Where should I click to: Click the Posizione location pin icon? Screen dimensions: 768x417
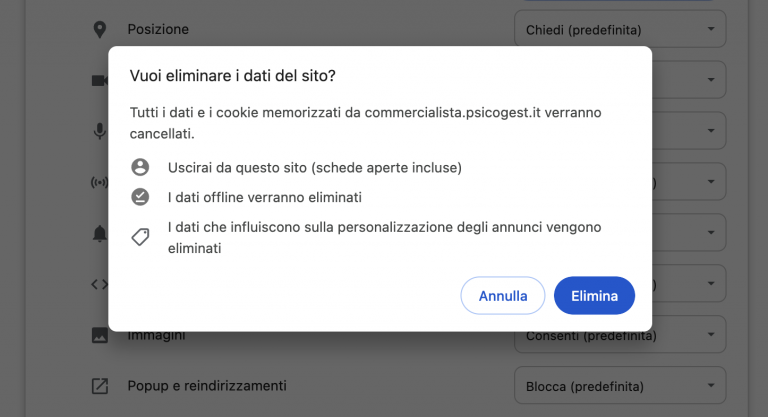coord(99,29)
